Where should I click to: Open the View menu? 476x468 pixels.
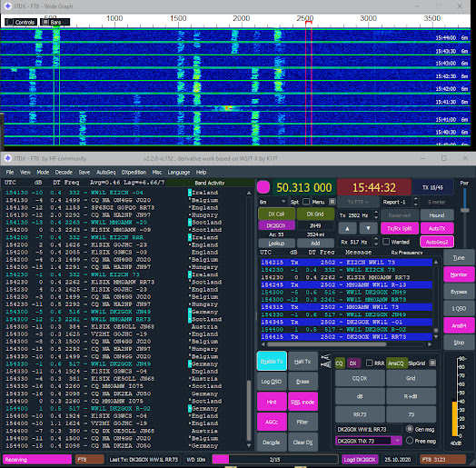25,172
